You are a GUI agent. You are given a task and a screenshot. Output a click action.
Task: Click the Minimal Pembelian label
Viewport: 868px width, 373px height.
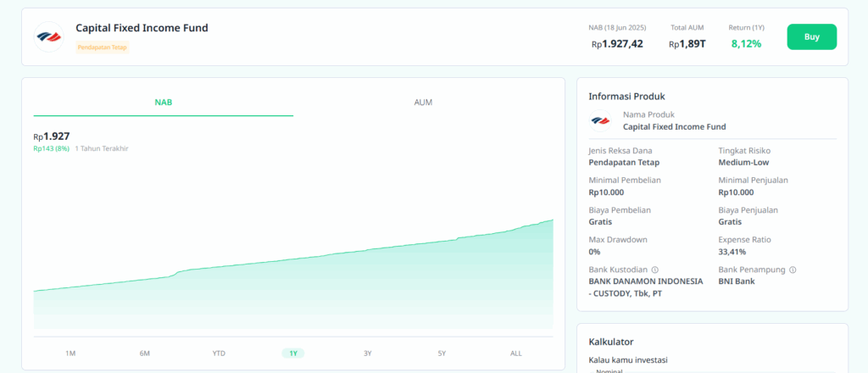pyautogui.click(x=625, y=180)
